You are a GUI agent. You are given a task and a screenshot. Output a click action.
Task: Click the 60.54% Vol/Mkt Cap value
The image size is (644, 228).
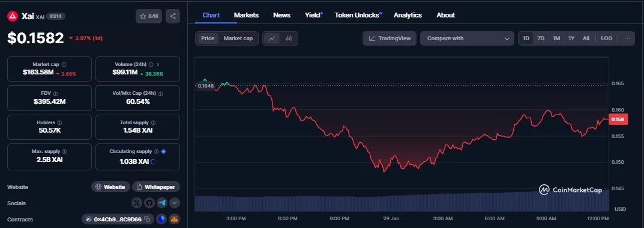coord(137,101)
